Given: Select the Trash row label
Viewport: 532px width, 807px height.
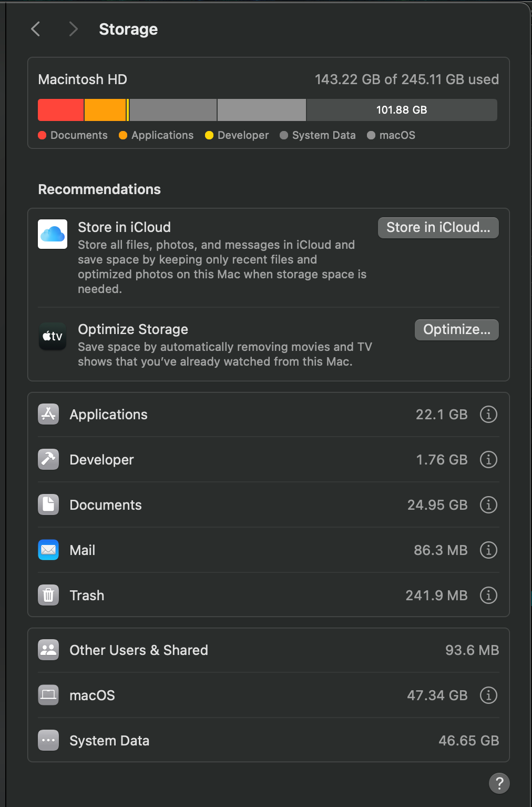Looking at the screenshot, I should pyautogui.click(x=87, y=596).
